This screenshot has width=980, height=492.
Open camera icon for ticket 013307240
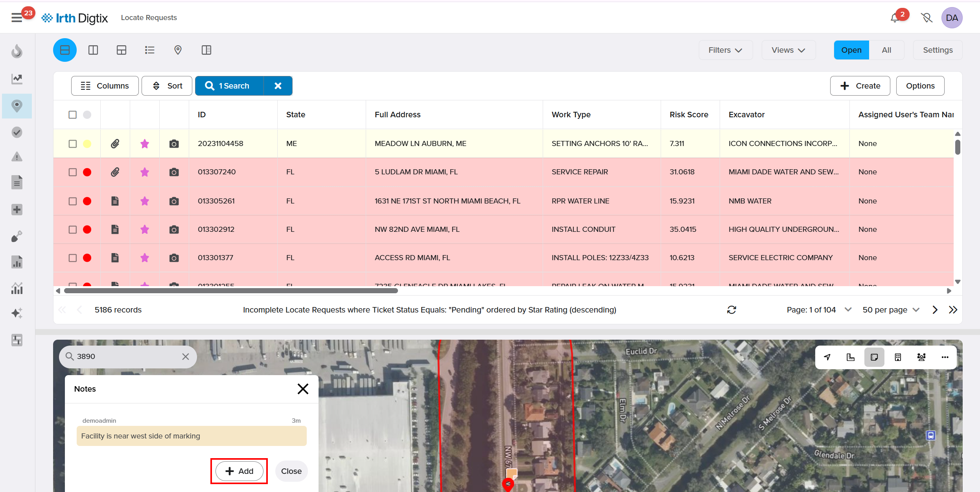click(174, 172)
